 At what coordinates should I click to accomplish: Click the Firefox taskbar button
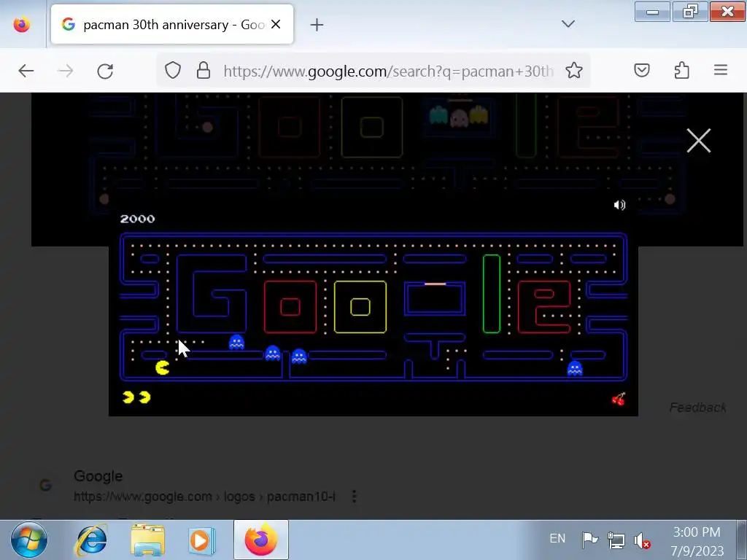[x=260, y=540]
